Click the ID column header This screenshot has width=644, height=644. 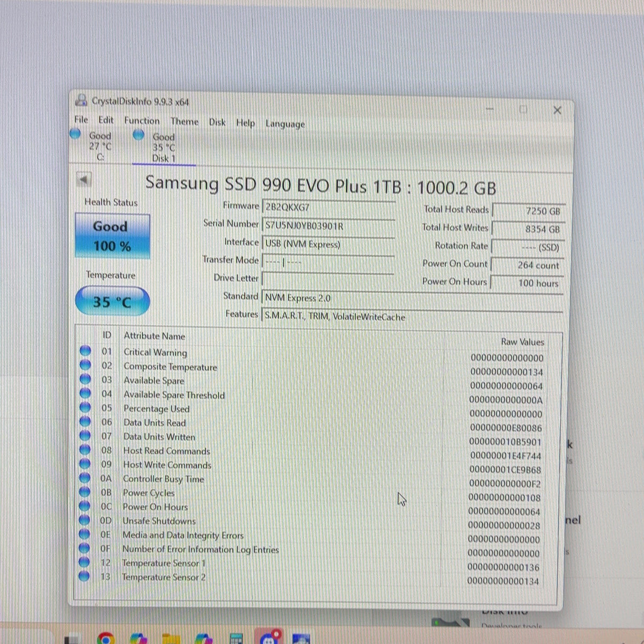(x=107, y=335)
